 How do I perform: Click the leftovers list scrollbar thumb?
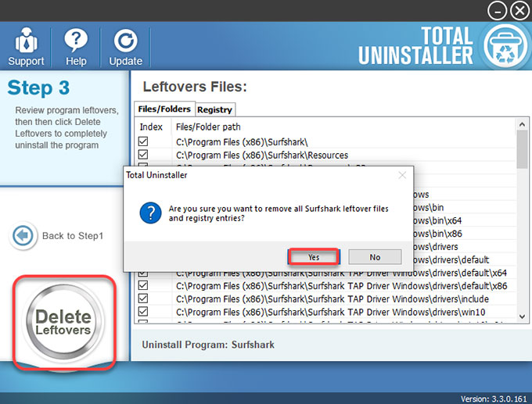tap(522, 149)
